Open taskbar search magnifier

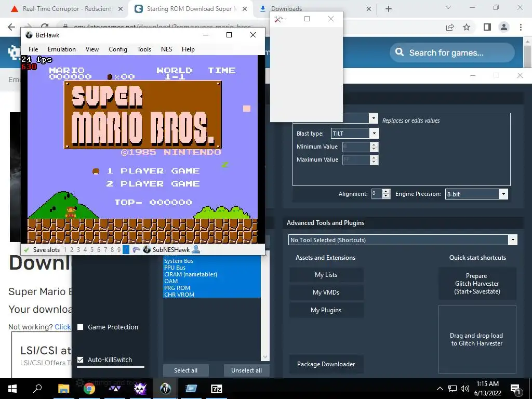(x=37, y=388)
